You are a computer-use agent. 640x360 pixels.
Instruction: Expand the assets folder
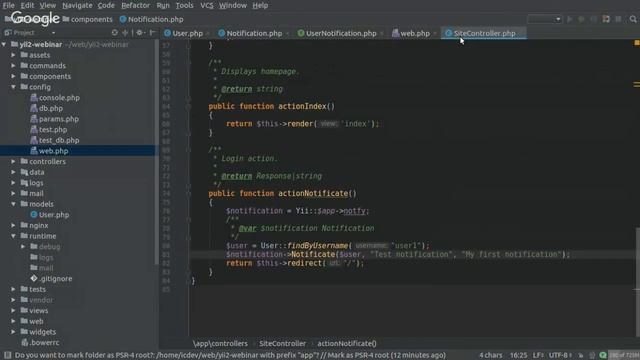(x=13, y=55)
